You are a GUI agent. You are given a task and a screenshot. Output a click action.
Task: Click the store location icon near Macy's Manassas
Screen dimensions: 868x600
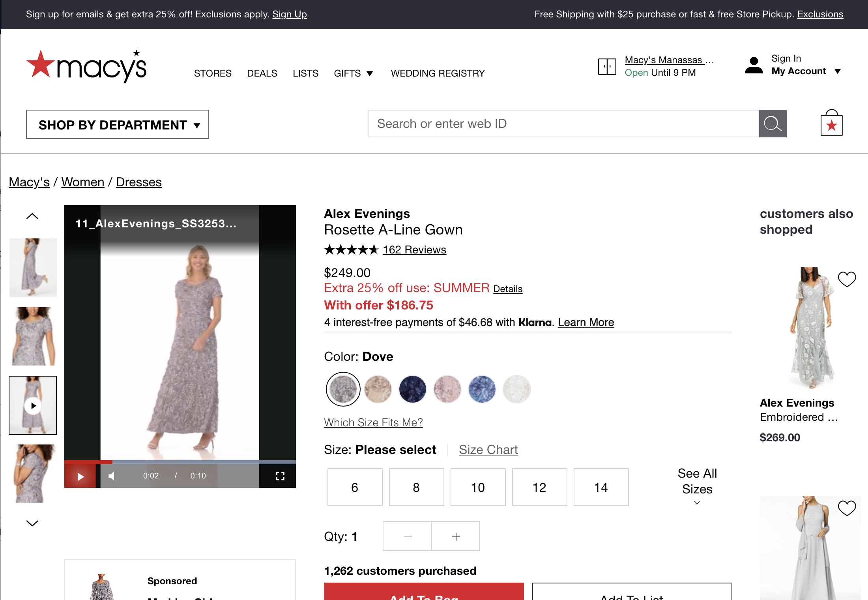click(606, 66)
